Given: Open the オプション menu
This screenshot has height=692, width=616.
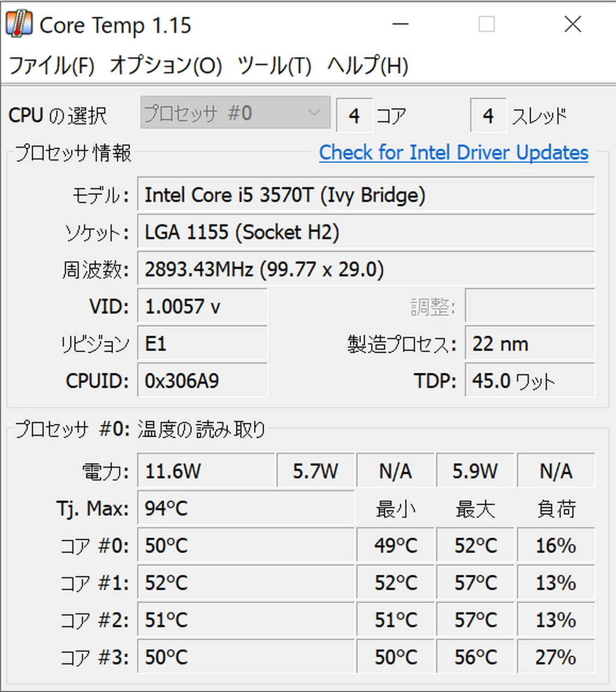Looking at the screenshot, I should (x=165, y=66).
